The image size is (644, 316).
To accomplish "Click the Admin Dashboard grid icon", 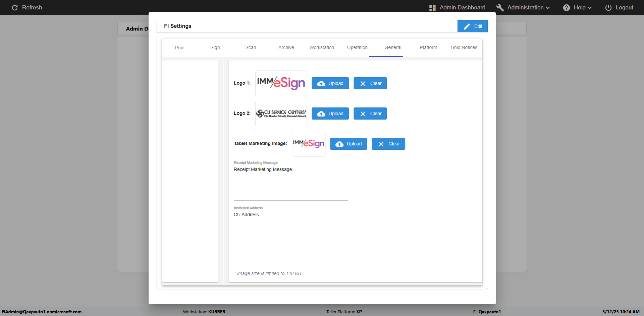I will point(432,8).
